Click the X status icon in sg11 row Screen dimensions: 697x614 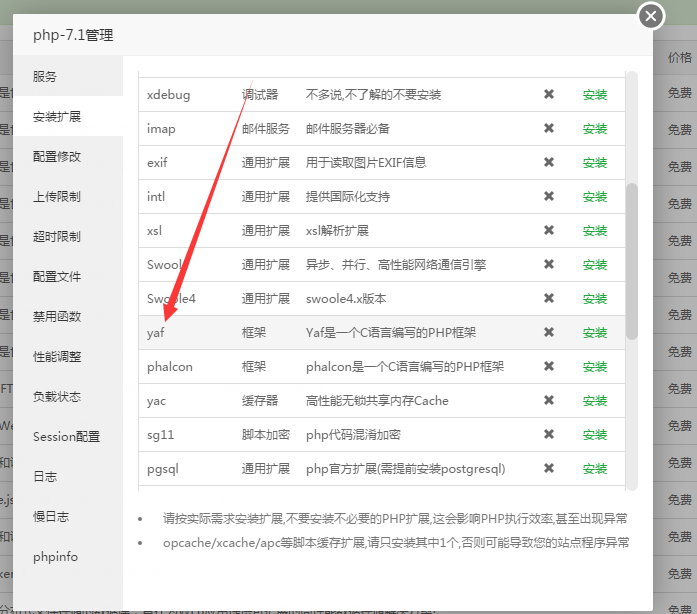[x=548, y=435]
